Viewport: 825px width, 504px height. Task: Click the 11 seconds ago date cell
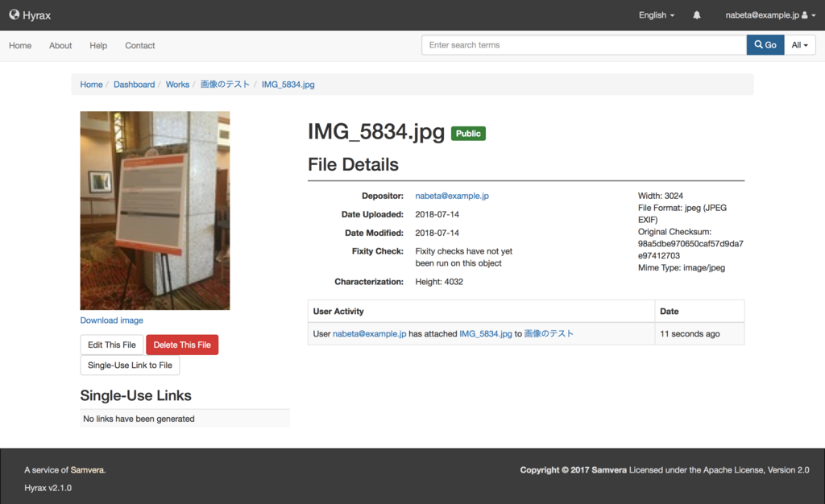point(699,334)
